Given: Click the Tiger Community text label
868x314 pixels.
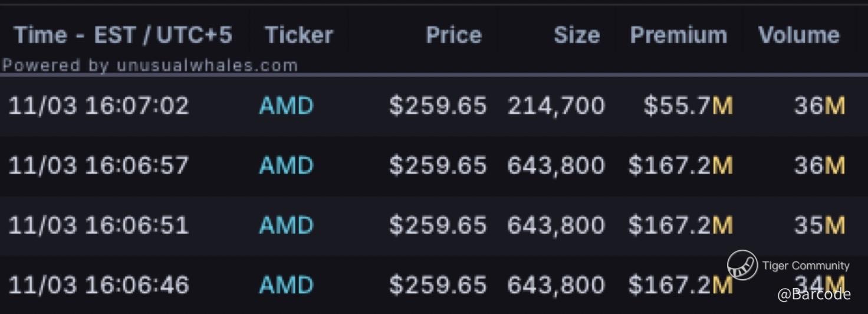Looking at the screenshot, I should pos(805,266).
